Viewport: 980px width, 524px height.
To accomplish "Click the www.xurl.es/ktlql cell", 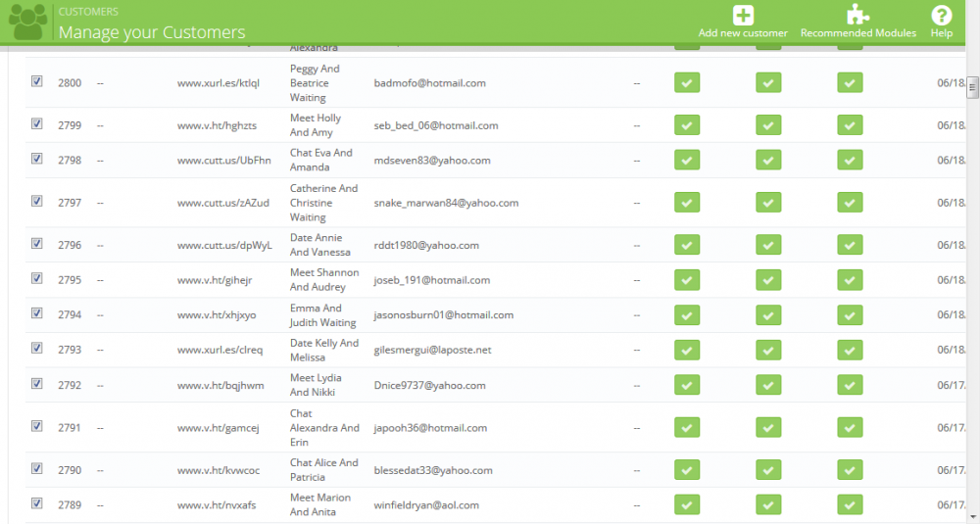I will pyautogui.click(x=219, y=82).
